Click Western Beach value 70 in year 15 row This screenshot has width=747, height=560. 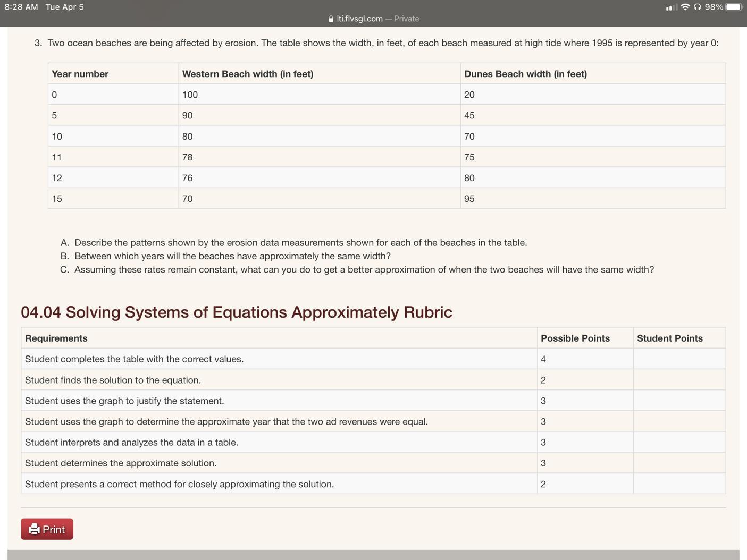point(187,199)
